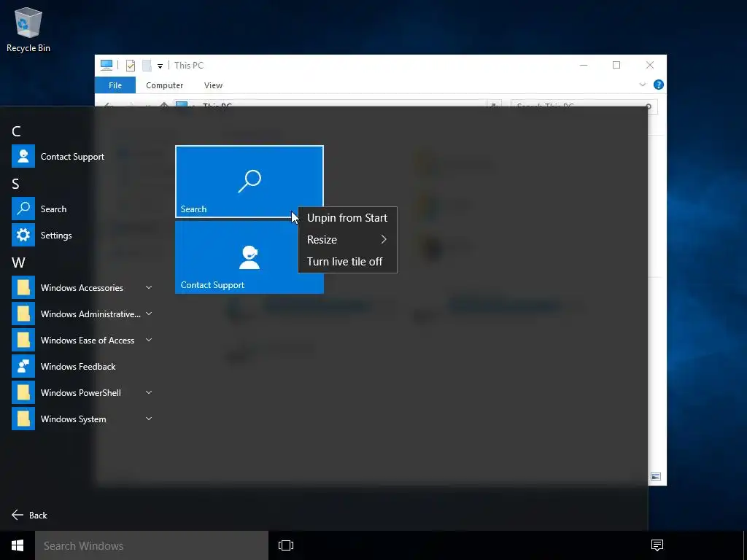
Task: Maximize the This PC window
Action: (616, 65)
